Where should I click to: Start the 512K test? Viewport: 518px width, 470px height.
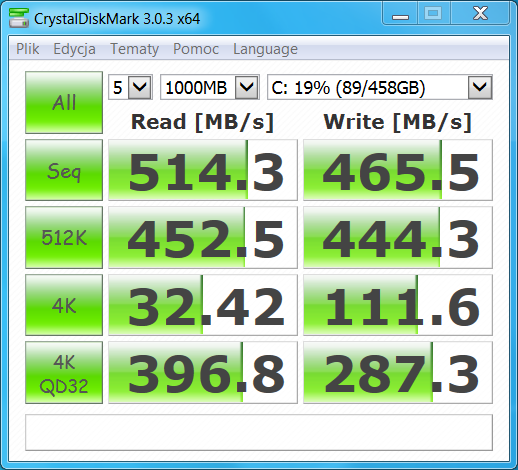pyautogui.click(x=64, y=237)
